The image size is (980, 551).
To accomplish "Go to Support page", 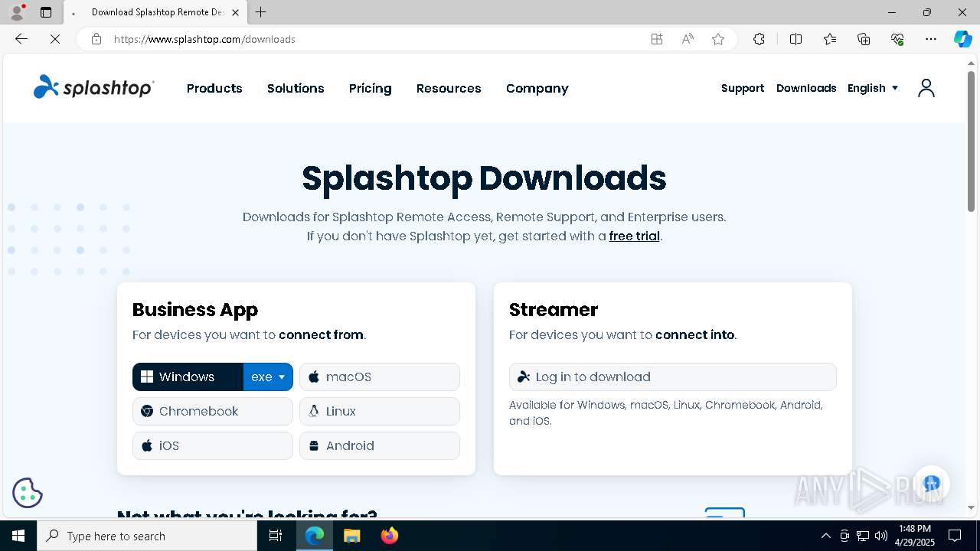I will click(743, 88).
